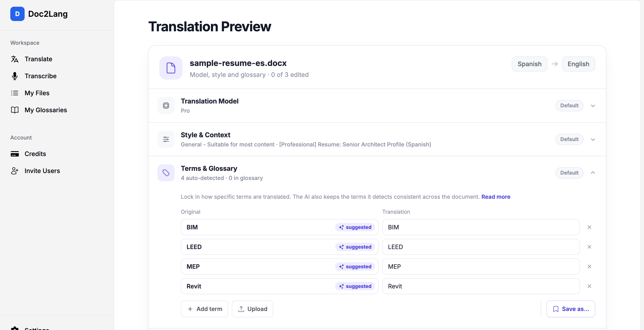644x330 pixels.
Task: Click the arrow between Spanish and English
Action: click(555, 64)
